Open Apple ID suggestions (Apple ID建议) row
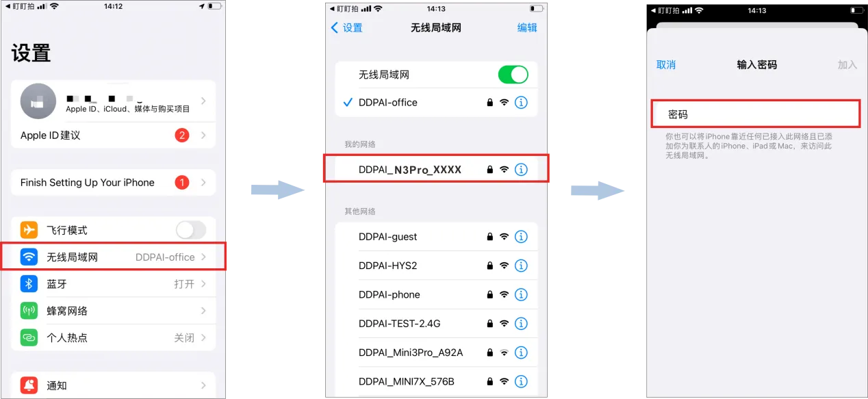 coord(113,136)
